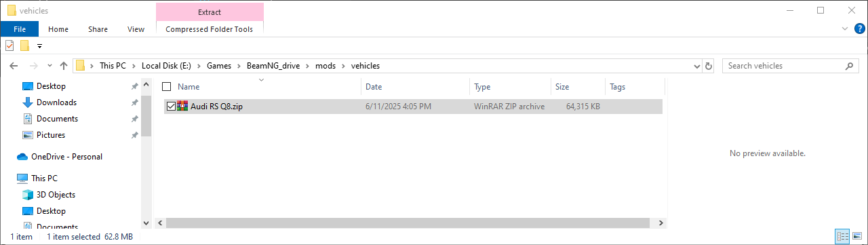Uncheck the Audi RS Q8.zip checkbox
This screenshot has height=245, width=868.
click(x=170, y=107)
